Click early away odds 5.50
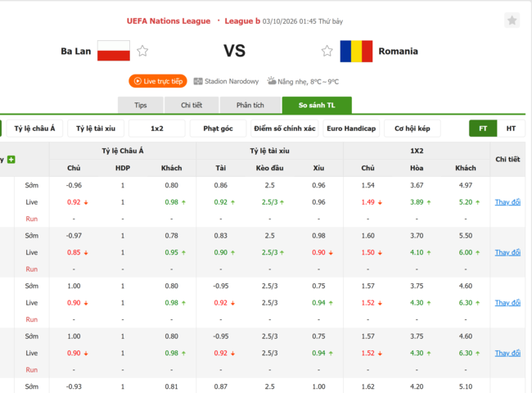532x393 pixels. pos(466,236)
